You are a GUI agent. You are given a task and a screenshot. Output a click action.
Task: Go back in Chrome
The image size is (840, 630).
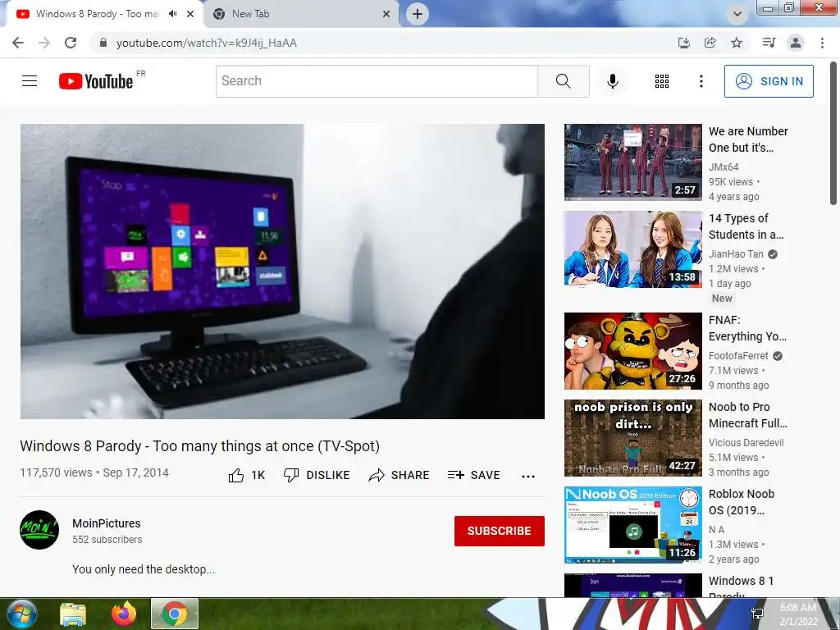click(18, 43)
